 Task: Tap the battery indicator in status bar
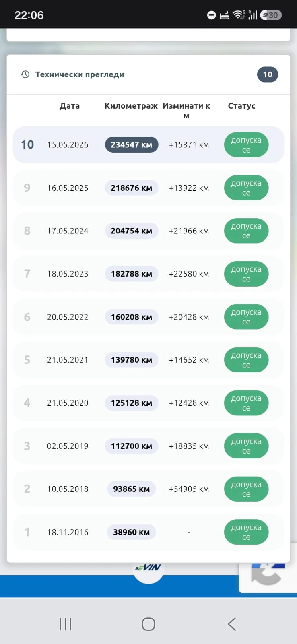(x=271, y=15)
